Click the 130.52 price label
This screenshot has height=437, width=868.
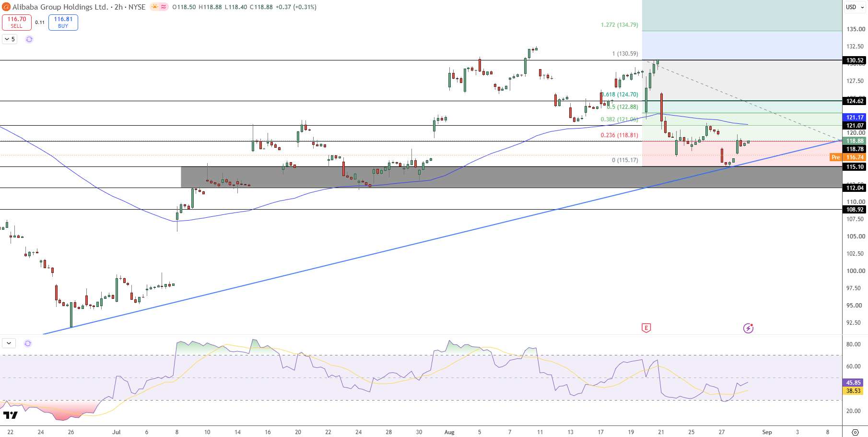[x=855, y=60]
